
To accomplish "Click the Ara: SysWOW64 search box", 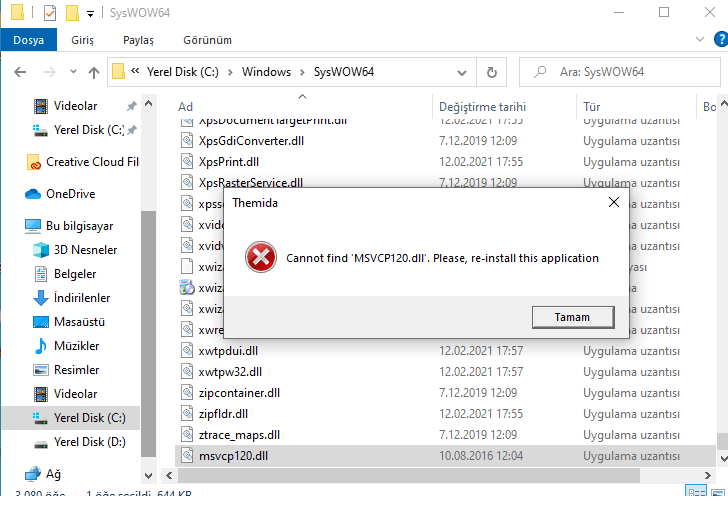I will click(x=619, y=72).
